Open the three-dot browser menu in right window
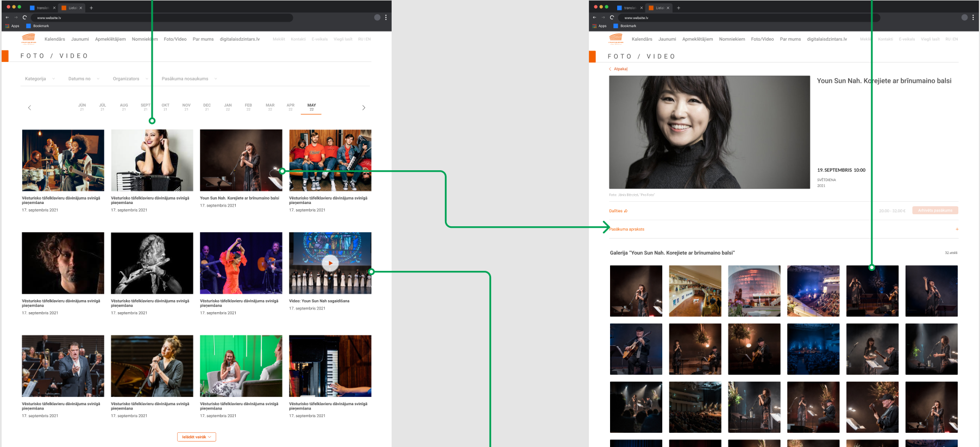Image resolution: width=980 pixels, height=447 pixels. (973, 17)
